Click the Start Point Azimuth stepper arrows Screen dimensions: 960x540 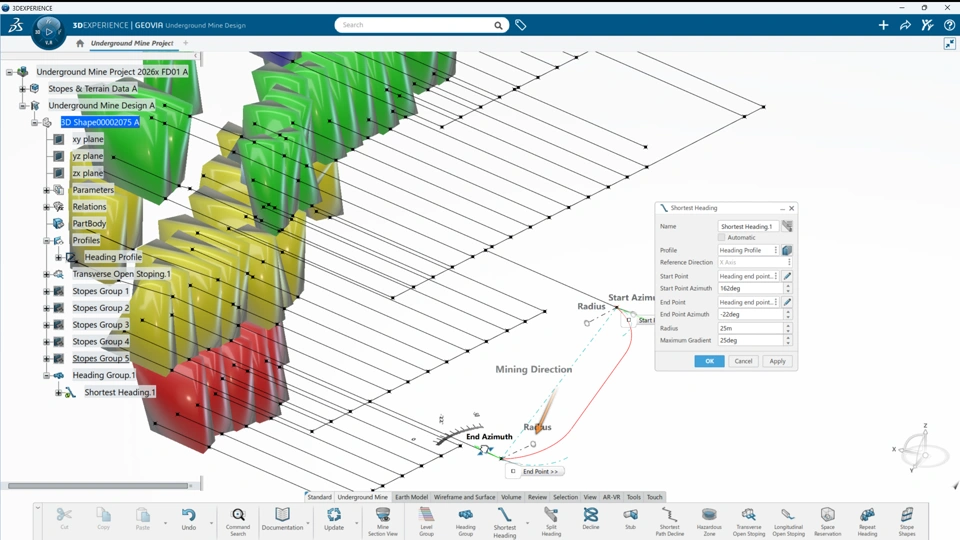point(788,288)
